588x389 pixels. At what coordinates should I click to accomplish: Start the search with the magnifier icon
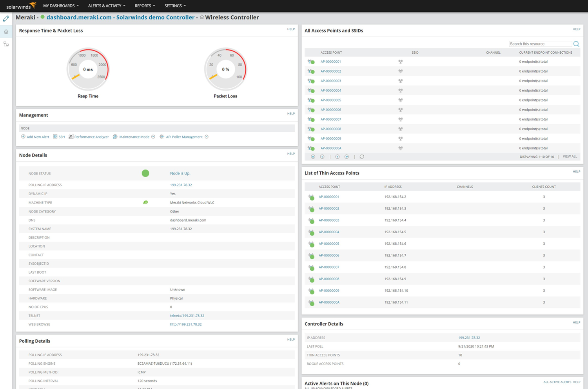(x=576, y=44)
